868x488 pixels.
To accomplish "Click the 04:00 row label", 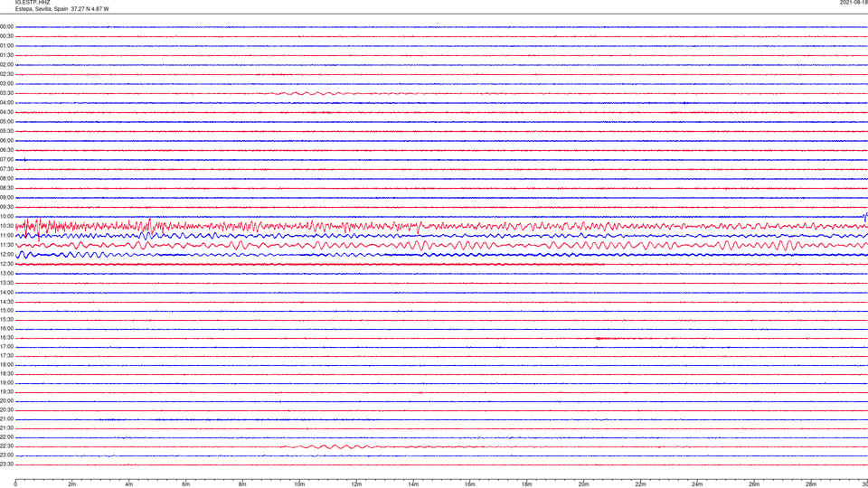I will pos(6,103).
